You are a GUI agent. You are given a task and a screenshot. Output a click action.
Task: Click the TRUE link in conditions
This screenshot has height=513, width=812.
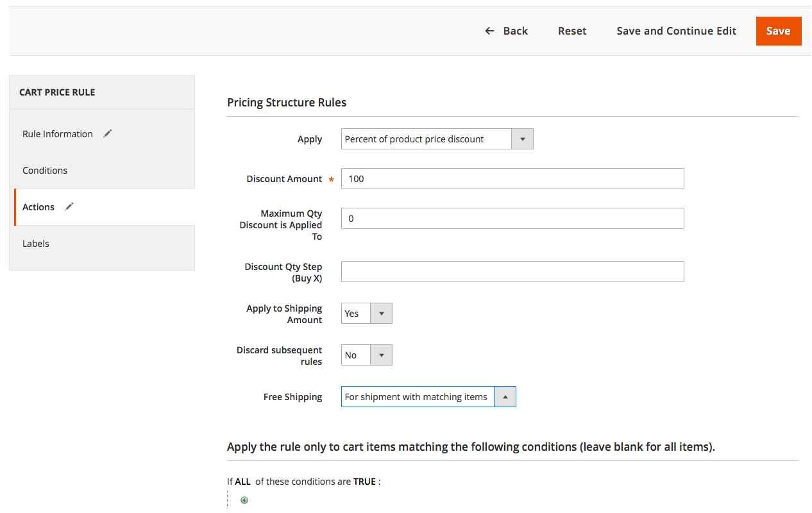[x=364, y=482]
